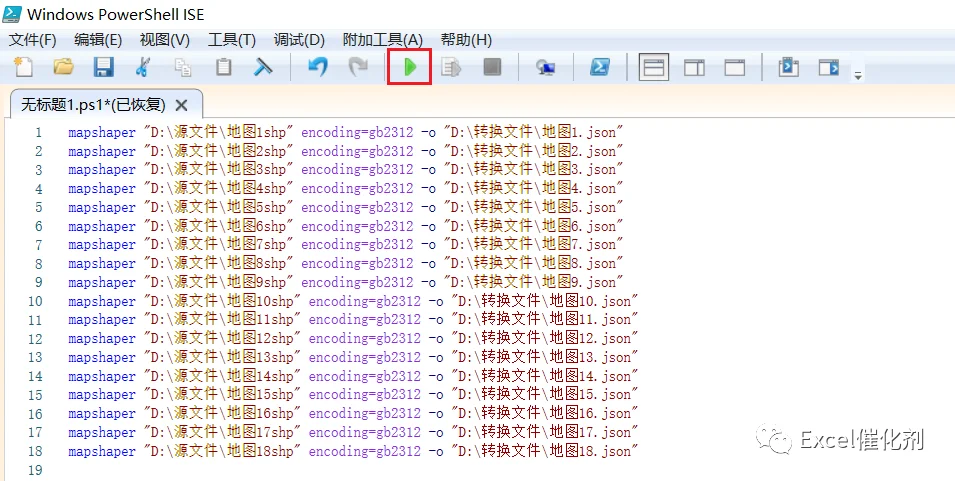Screen dimensions: 955x481
Task: Click the 地图18.json output path
Action: point(544,451)
